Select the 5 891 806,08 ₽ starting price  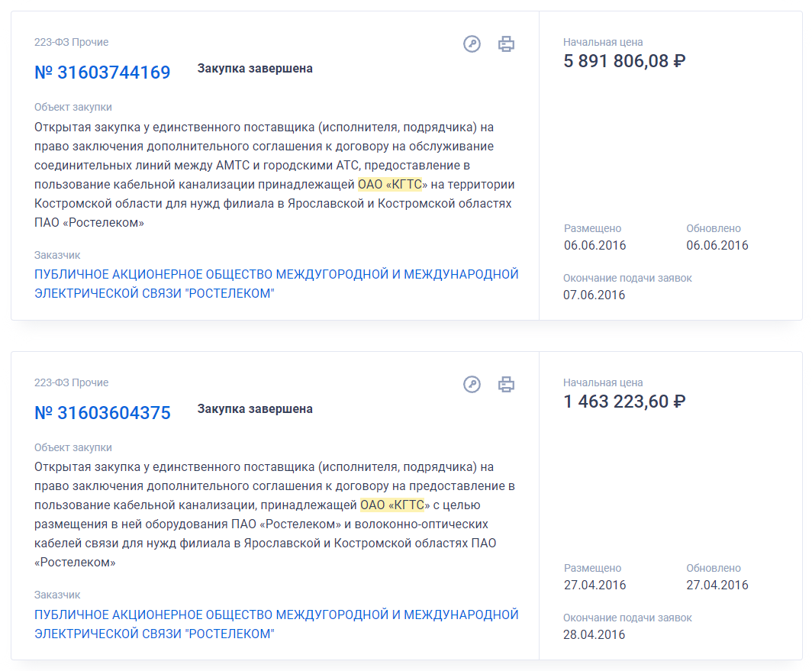pyautogui.click(x=624, y=61)
